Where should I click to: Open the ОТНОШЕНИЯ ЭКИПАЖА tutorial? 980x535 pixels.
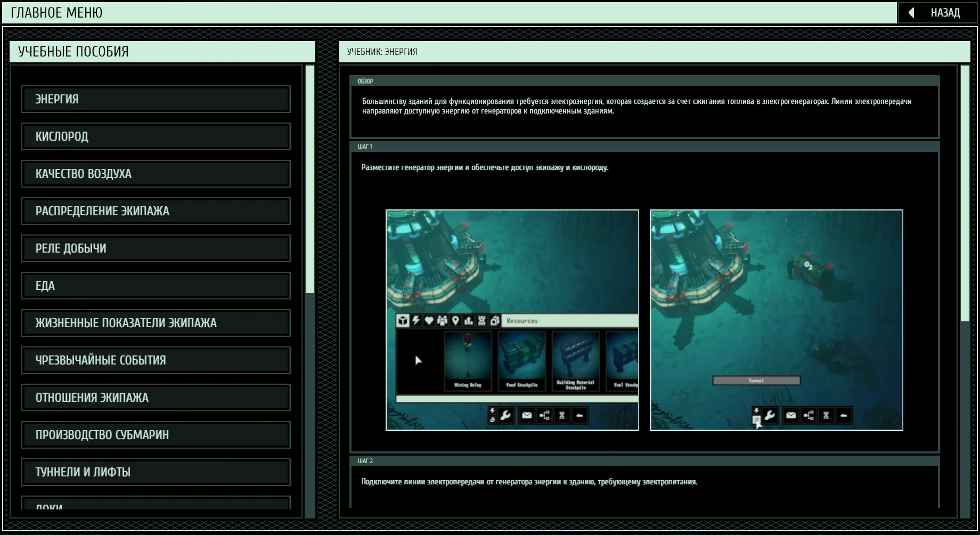(x=156, y=398)
